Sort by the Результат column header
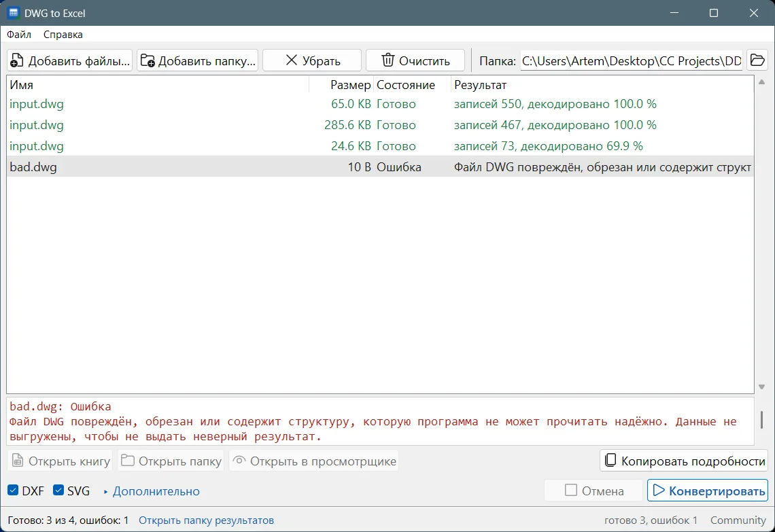Viewport: 775px width, 532px height. click(602, 85)
